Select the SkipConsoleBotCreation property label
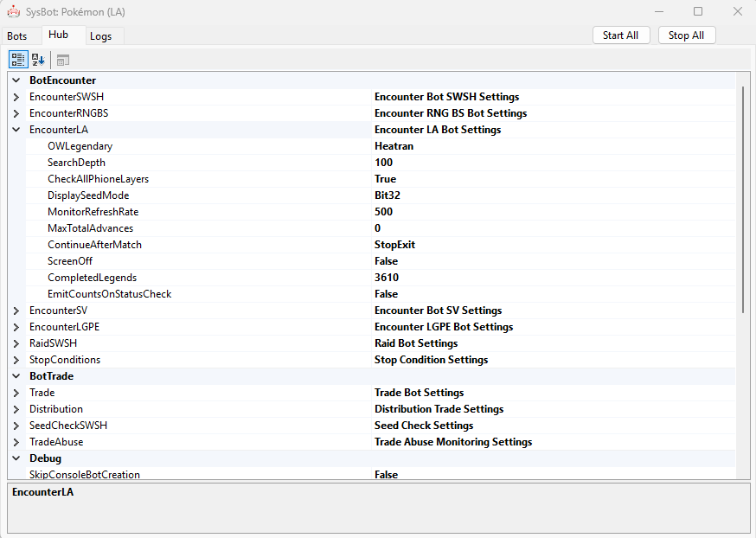756x538 pixels. click(85, 474)
